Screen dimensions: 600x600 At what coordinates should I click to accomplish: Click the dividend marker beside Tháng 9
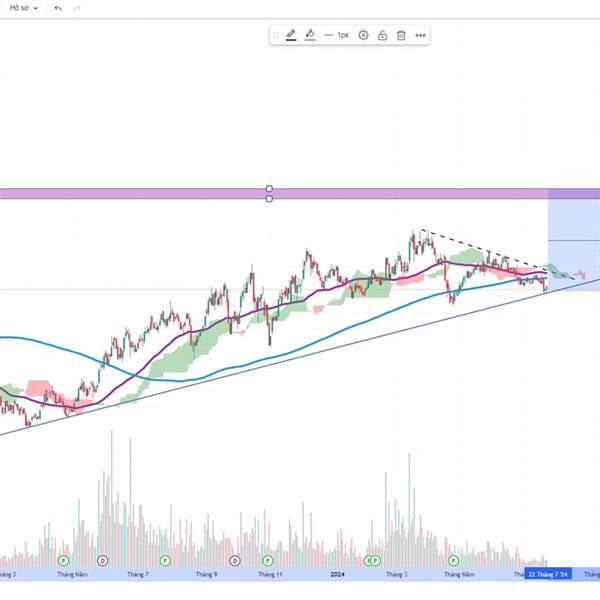click(x=235, y=561)
